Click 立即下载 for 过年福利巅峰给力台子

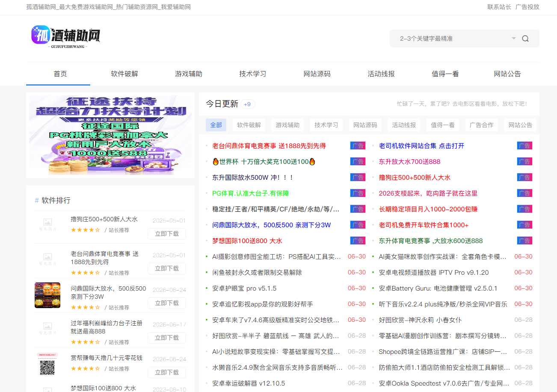coord(167,338)
